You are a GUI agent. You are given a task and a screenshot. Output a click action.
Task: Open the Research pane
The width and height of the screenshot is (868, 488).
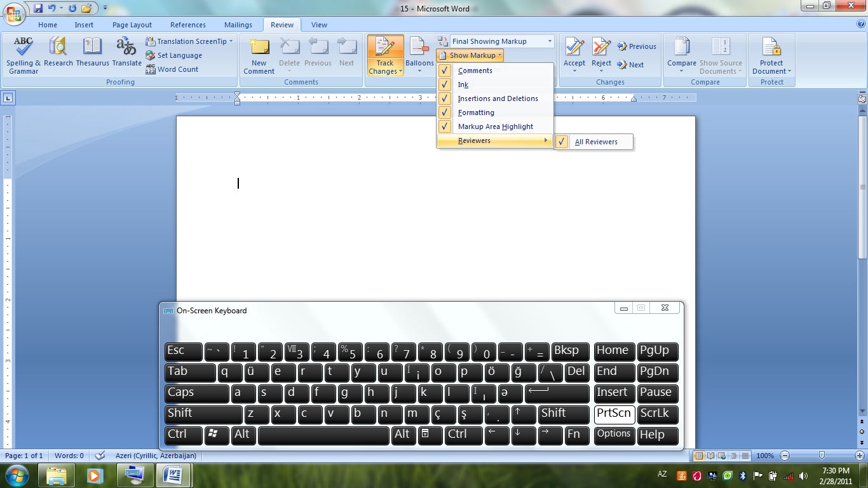point(58,52)
